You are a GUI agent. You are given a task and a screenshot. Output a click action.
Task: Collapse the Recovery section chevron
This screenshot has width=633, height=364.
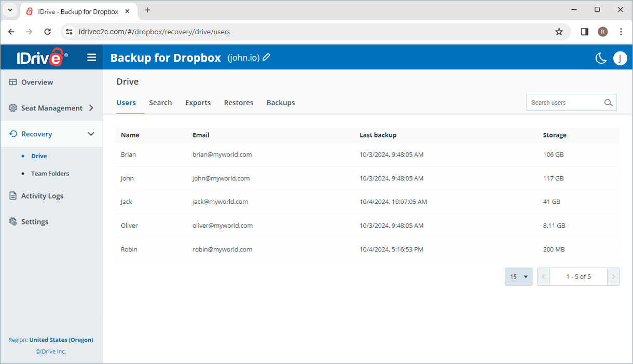pyautogui.click(x=91, y=134)
